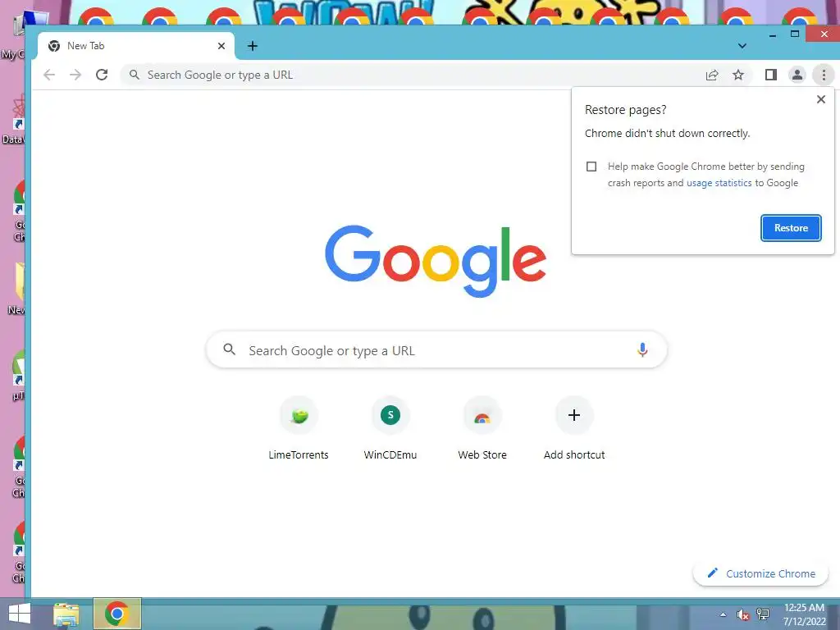Open the Web Store shortcut
This screenshot has height=630, width=840.
point(482,428)
